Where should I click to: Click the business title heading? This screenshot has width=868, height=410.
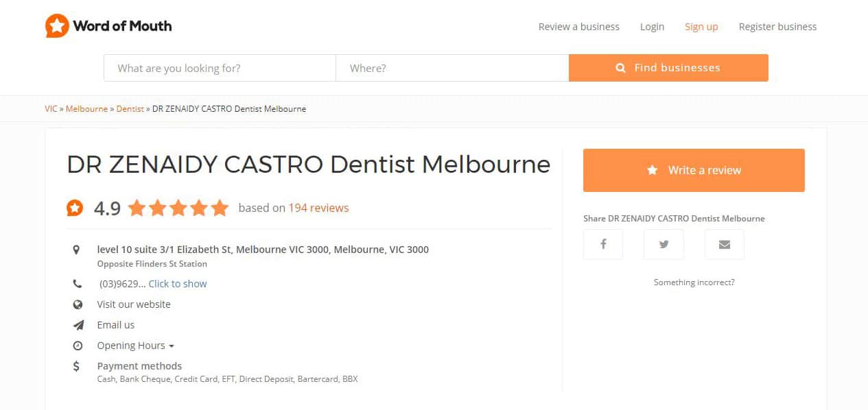308,165
